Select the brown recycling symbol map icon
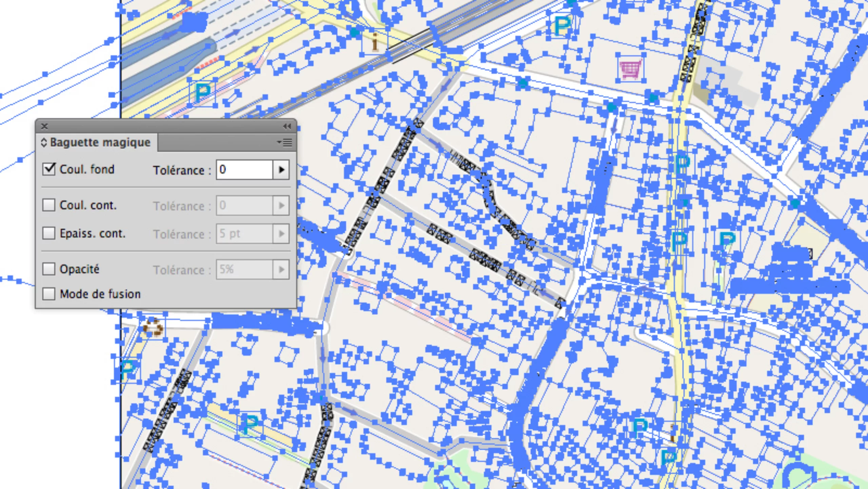Image resolution: width=868 pixels, height=489 pixels. pos(153,327)
